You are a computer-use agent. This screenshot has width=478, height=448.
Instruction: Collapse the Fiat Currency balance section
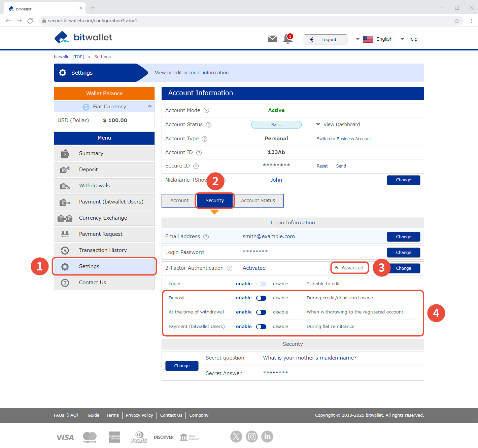[x=149, y=106]
